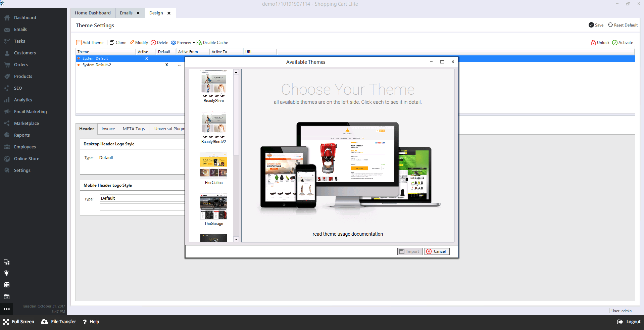Open Email Marketing section
Viewport: 644px width, 330px height.
[x=30, y=112]
